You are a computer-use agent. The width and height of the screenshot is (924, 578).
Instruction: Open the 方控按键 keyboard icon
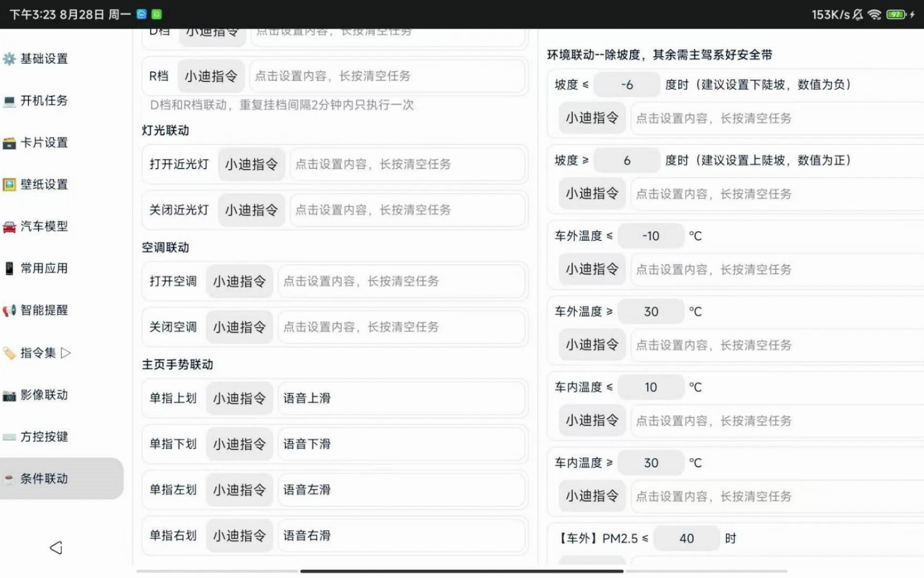pyautogui.click(x=9, y=437)
